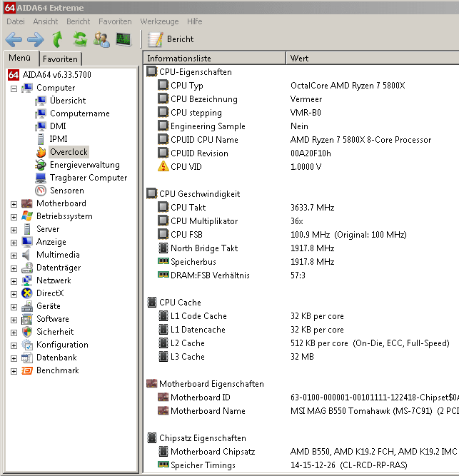The height and width of the screenshot is (476, 459).
Task: Select DMI in the tree
Action: (x=58, y=126)
